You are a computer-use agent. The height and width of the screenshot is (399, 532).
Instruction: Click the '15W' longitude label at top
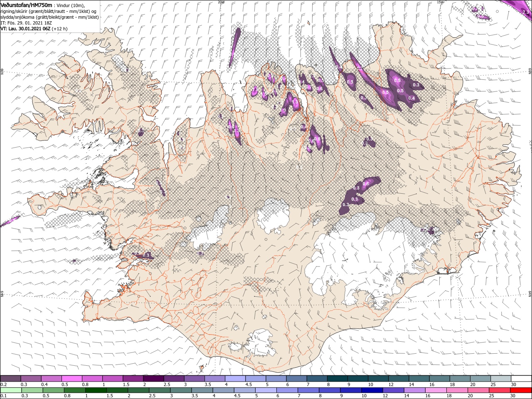click(x=440, y=2)
